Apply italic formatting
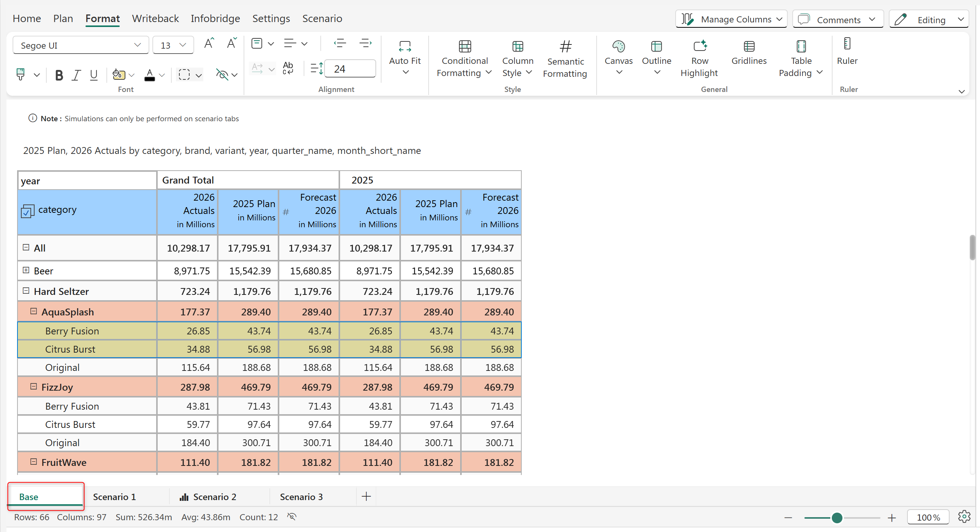 (x=76, y=75)
